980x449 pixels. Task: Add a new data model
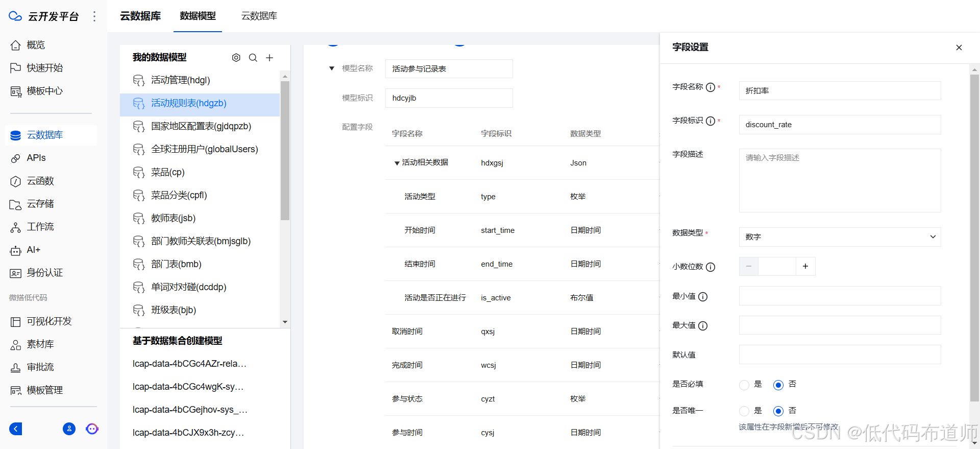pyautogui.click(x=269, y=58)
